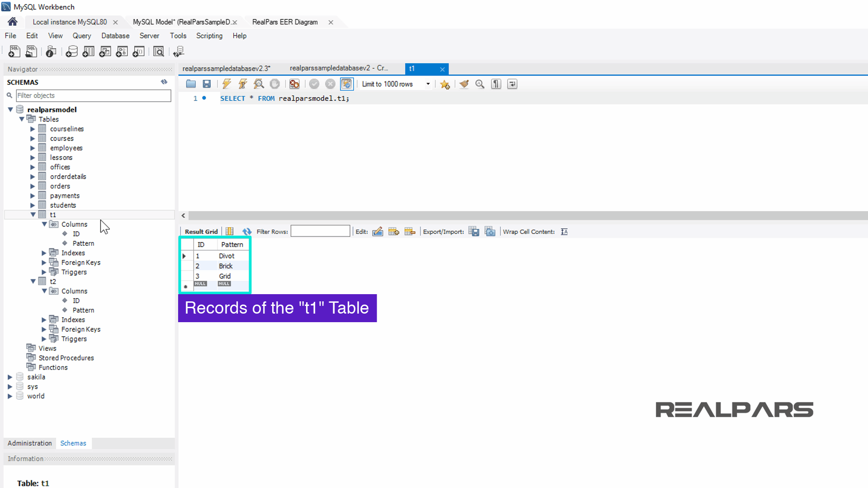868x488 pixels.
Task: Collapse the realparsmodel schema
Action: coord(10,109)
